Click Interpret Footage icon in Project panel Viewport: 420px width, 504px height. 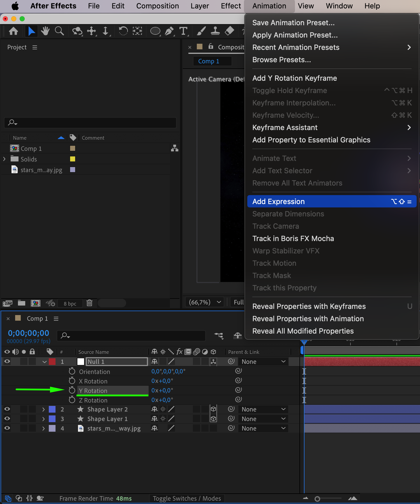click(8, 303)
